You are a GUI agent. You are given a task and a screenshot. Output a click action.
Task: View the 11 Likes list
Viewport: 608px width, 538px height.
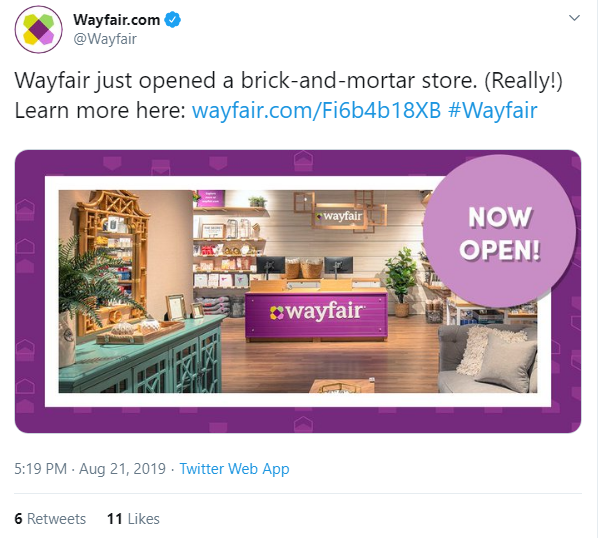click(133, 519)
